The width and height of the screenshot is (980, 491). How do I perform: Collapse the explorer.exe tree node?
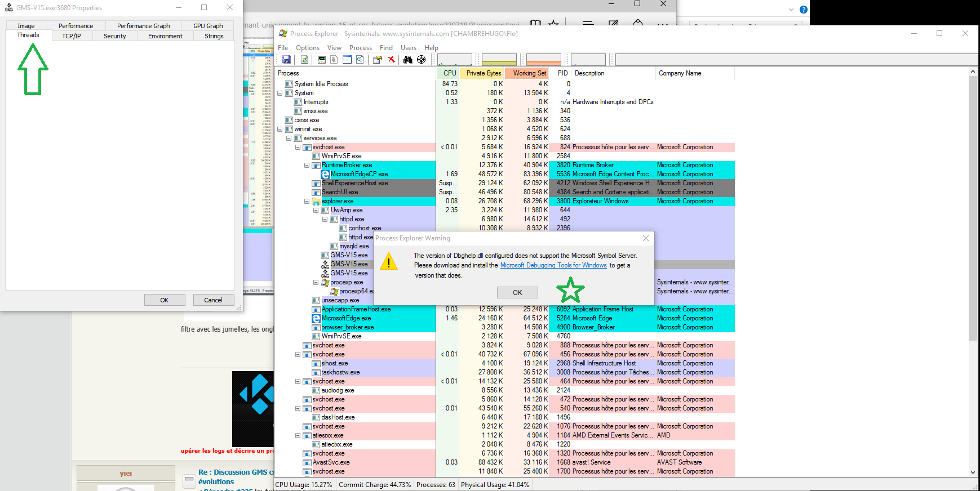[307, 201]
